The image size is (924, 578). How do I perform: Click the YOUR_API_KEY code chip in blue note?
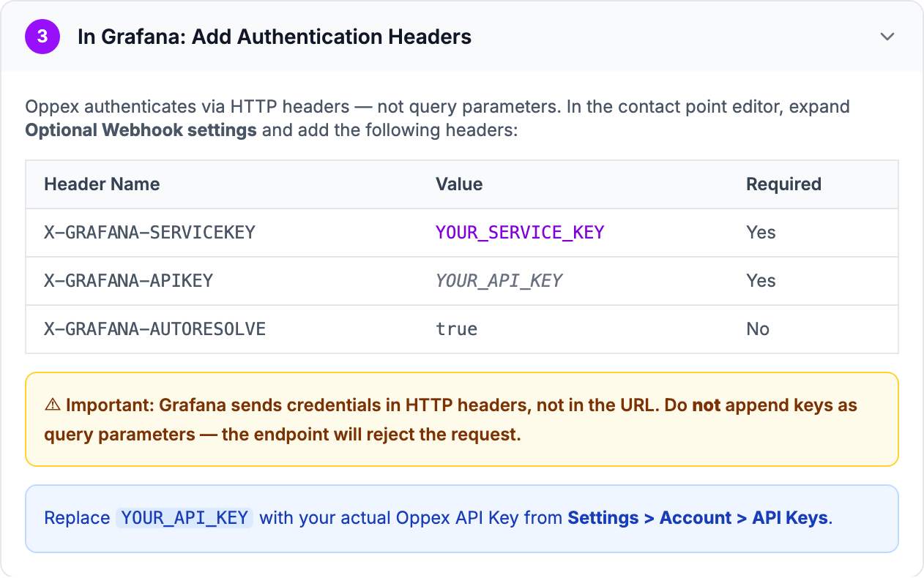tap(185, 518)
